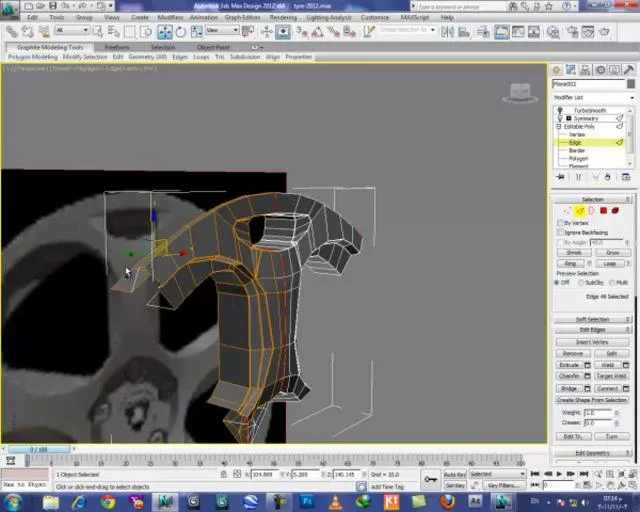Viewport: 640px width, 512px height.
Task: Click the time slider 0/100 handle
Action: tap(39, 450)
